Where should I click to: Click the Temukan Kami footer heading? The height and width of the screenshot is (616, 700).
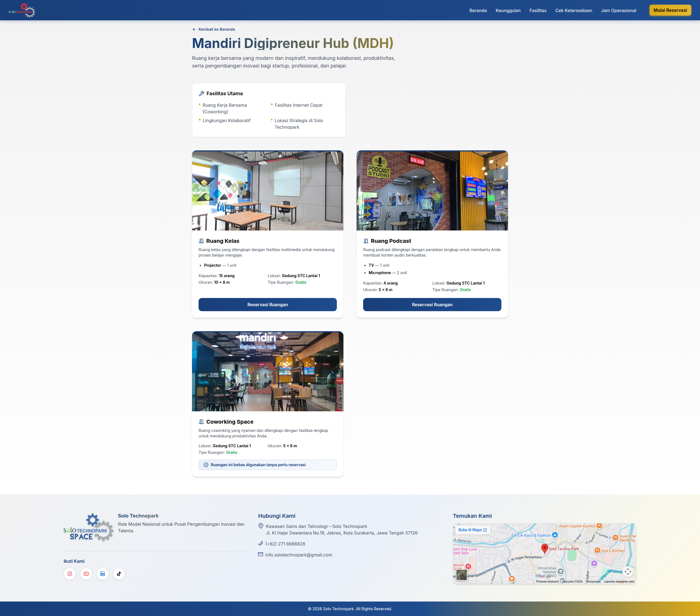coord(472,516)
